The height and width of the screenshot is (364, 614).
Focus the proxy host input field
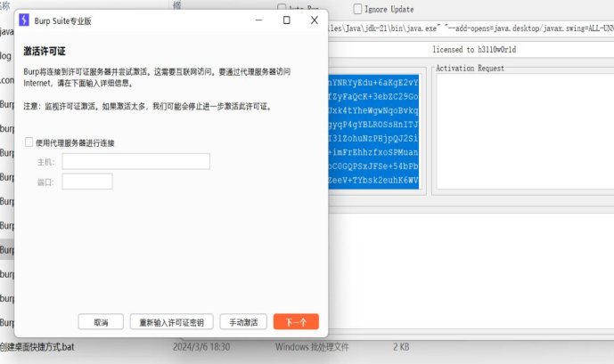click(x=135, y=161)
